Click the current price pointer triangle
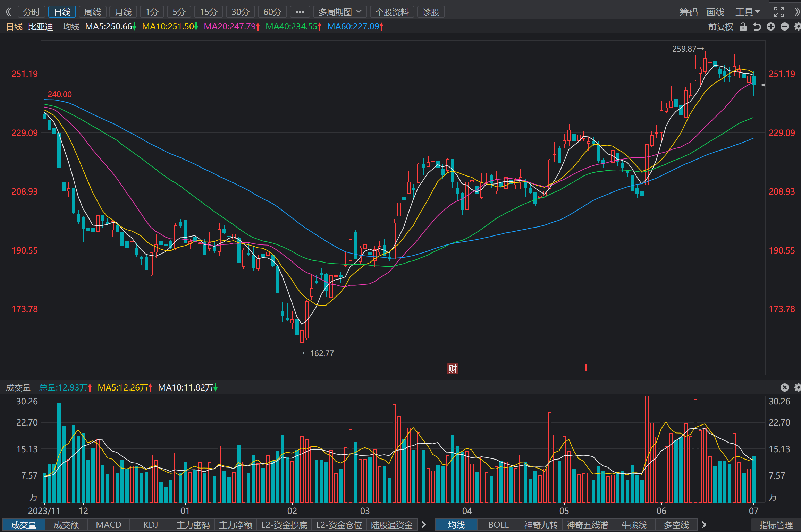 coord(763,85)
